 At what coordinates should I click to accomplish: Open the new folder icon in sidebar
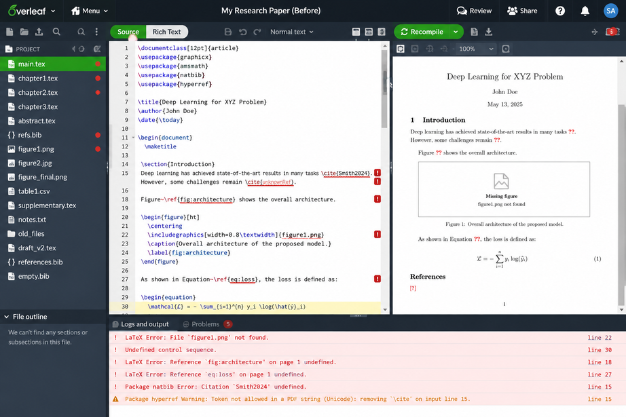click(x=24, y=32)
